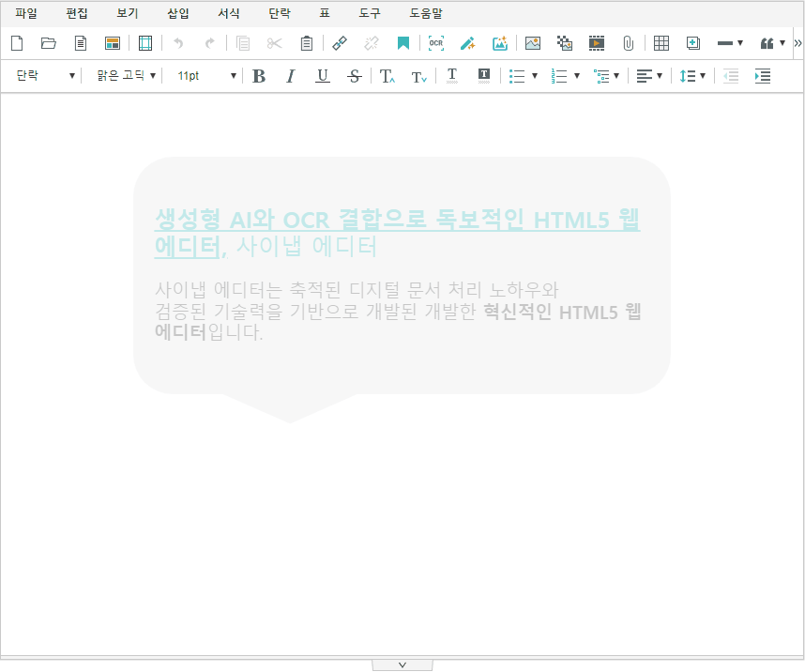Click the AI image generation icon
The image size is (805, 672).
point(500,43)
